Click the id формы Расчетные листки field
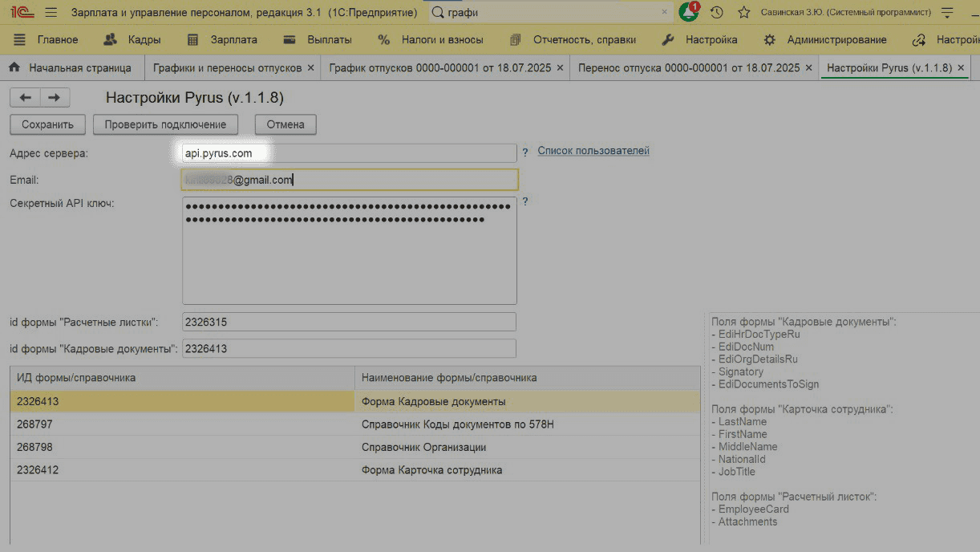 click(349, 322)
